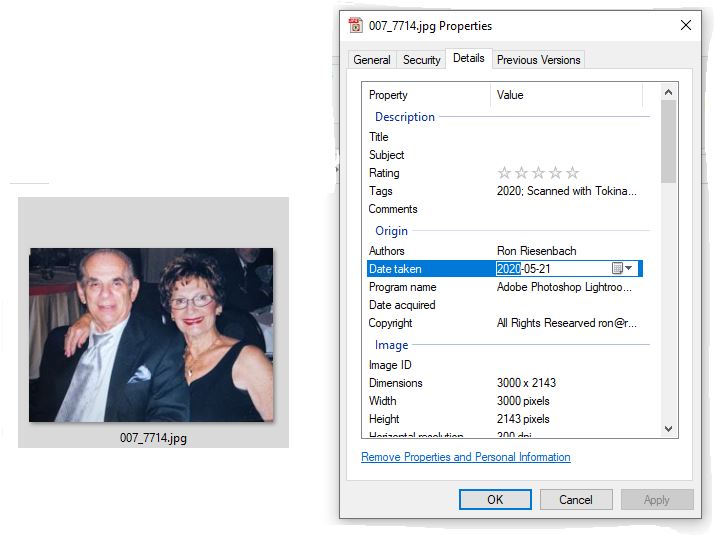Switch to the Security tab
This screenshot has width=715, height=535.
coord(421,60)
